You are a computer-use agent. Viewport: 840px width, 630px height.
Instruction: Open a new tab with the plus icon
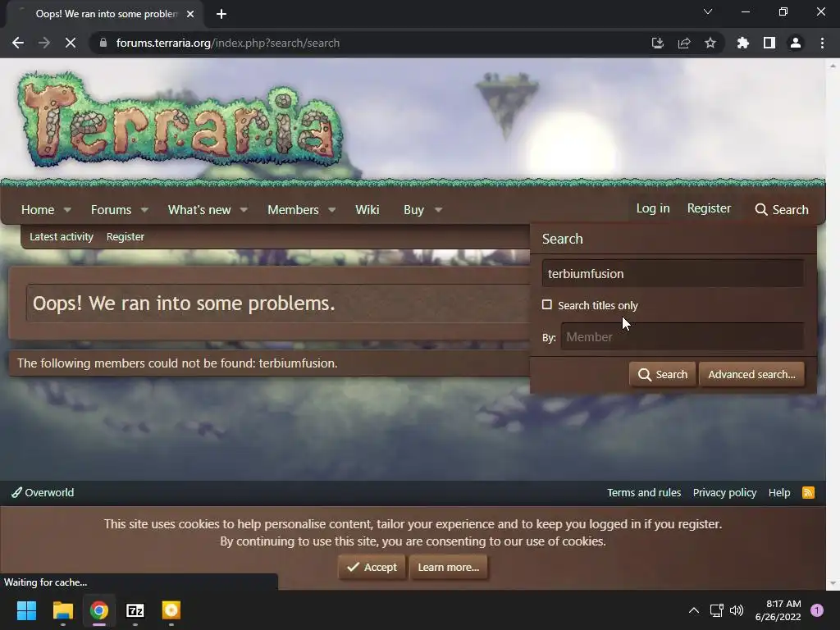(221, 14)
